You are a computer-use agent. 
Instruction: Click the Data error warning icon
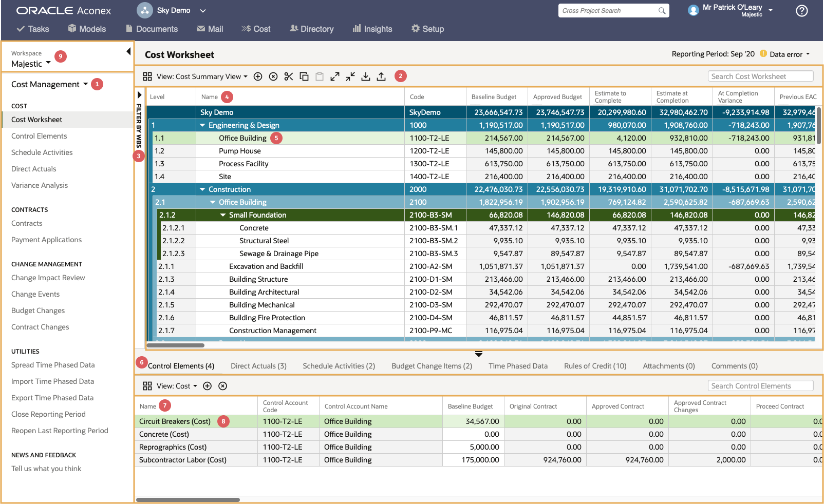point(763,53)
